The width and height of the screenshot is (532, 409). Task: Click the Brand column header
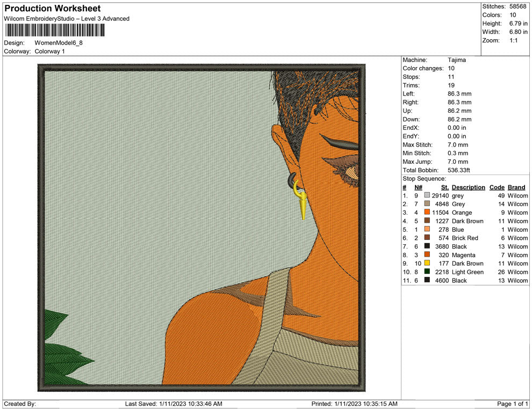516,187
